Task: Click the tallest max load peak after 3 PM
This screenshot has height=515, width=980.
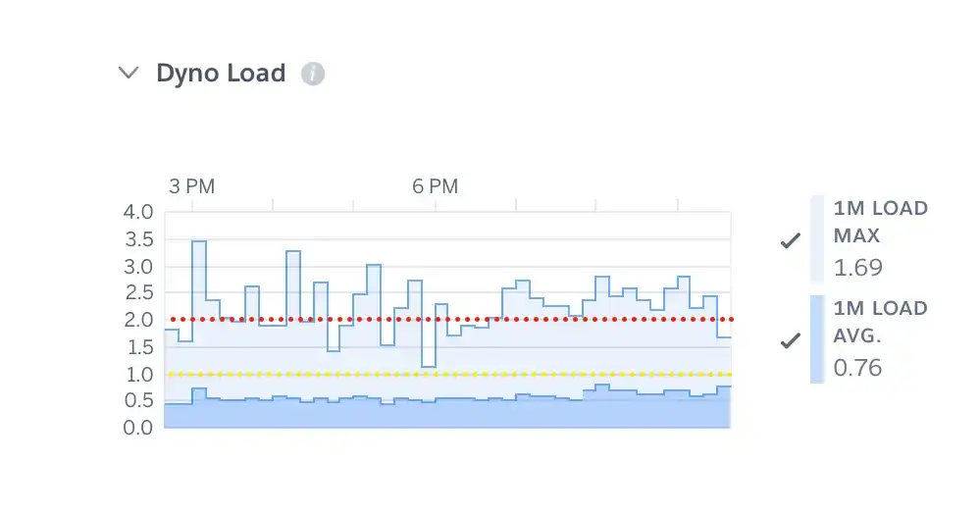Action: tap(198, 241)
